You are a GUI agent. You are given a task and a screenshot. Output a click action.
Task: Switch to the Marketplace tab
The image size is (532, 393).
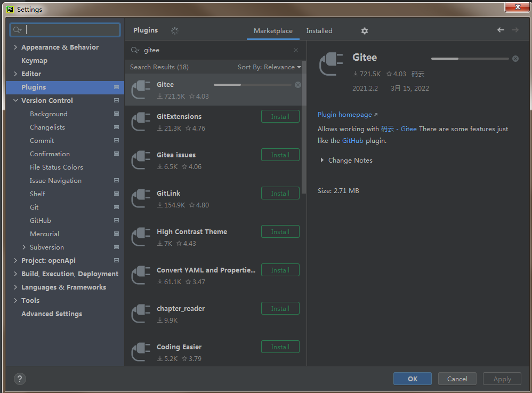(273, 31)
